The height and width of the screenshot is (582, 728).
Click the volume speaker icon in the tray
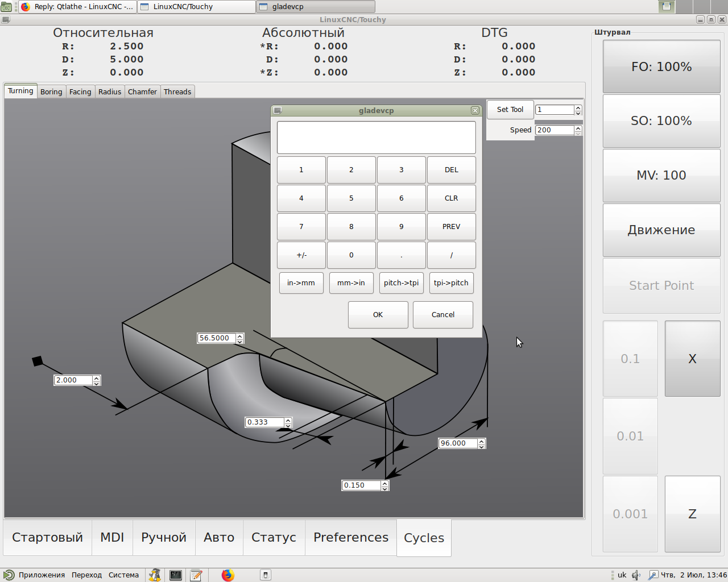(x=636, y=575)
